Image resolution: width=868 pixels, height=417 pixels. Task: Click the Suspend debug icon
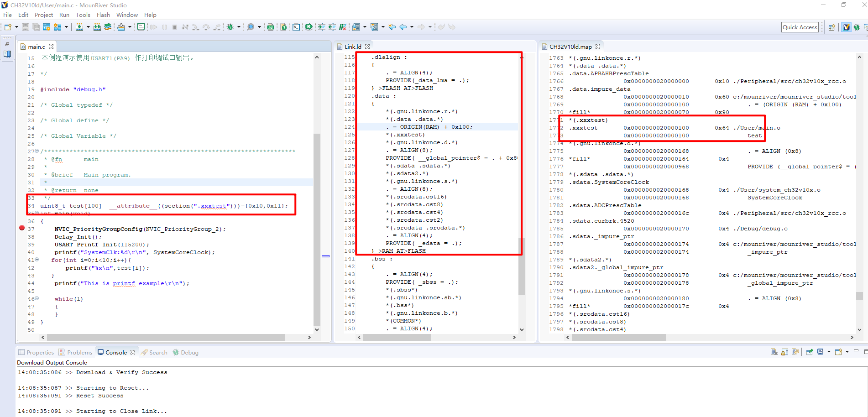pyautogui.click(x=165, y=27)
